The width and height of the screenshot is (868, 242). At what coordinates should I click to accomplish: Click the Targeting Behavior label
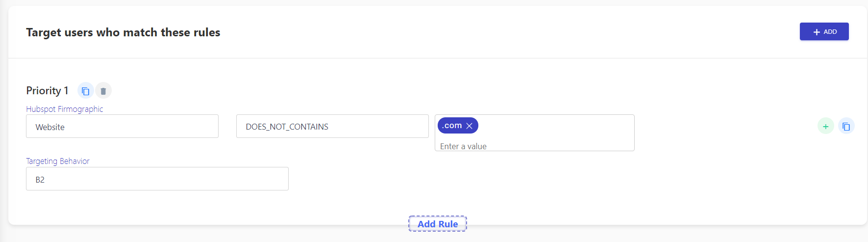(58, 161)
